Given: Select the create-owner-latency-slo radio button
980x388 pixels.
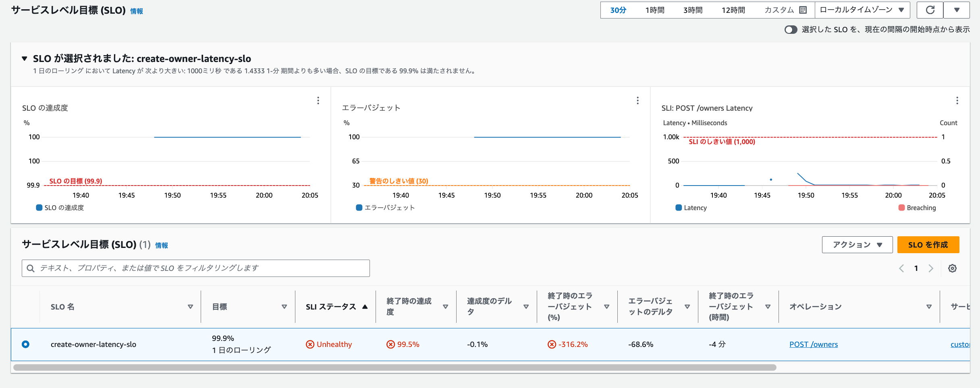Looking at the screenshot, I should click(x=26, y=344).
